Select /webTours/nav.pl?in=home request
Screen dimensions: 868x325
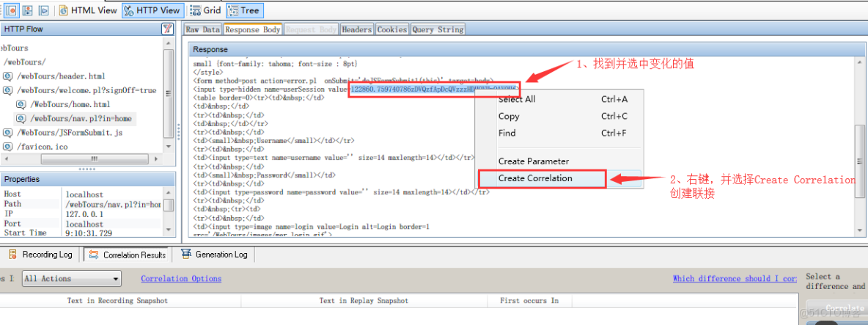coord(80,119)
